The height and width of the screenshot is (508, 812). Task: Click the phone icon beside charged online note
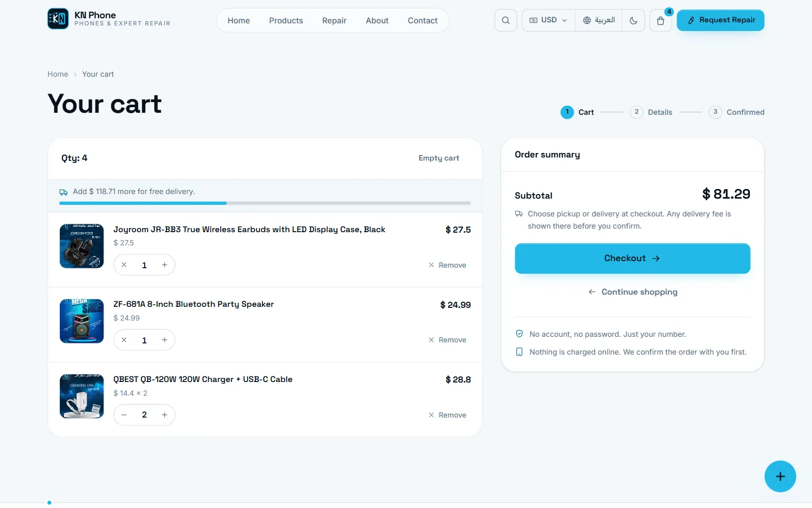click(519, 352)
